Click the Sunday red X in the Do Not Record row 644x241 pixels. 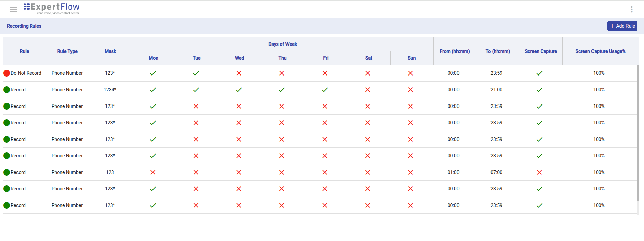410,73
